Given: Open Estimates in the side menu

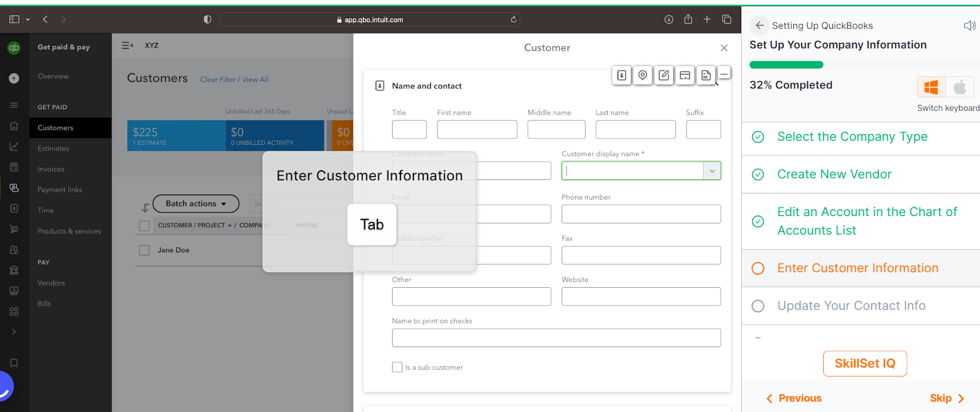Looking at the screenshot, I should click(53, 149).
